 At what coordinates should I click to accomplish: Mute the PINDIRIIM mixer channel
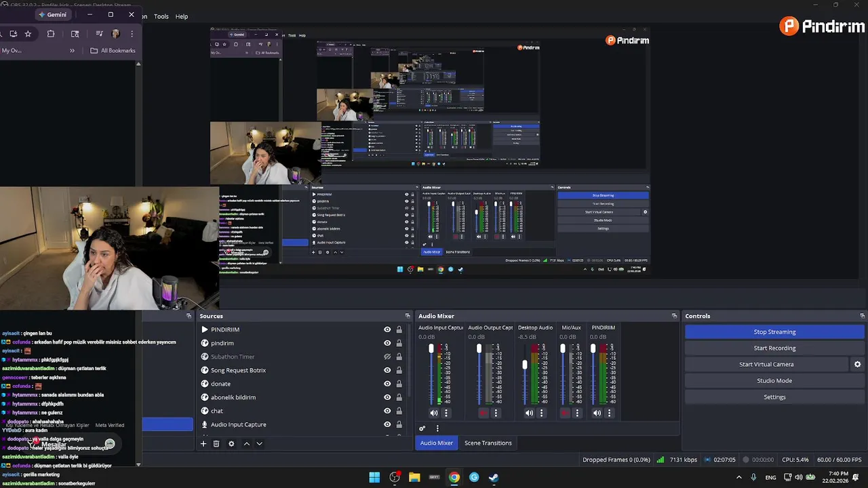pyautogui.click(x=597, y=413)
